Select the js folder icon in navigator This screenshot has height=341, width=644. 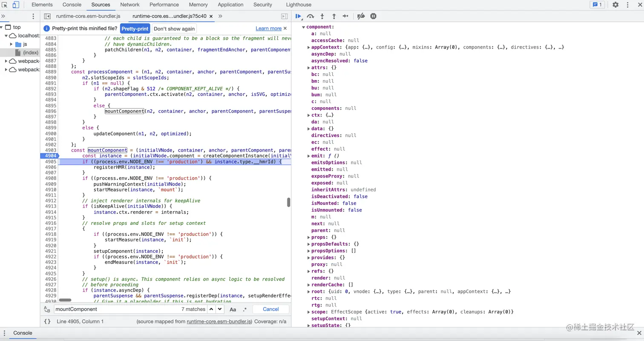(18, 44)
